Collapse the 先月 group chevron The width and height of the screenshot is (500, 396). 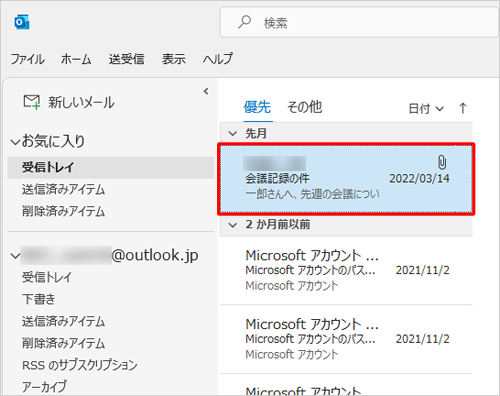pyautogui.click(x=232, y=134)
